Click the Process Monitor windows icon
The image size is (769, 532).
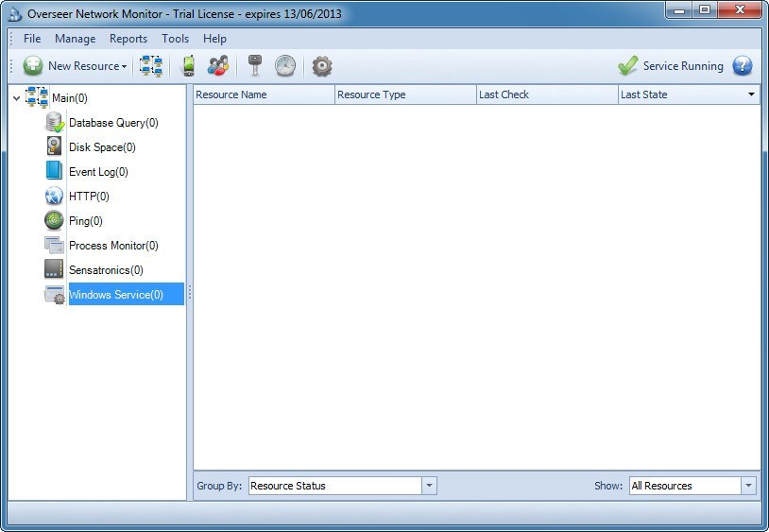[54, 245]
